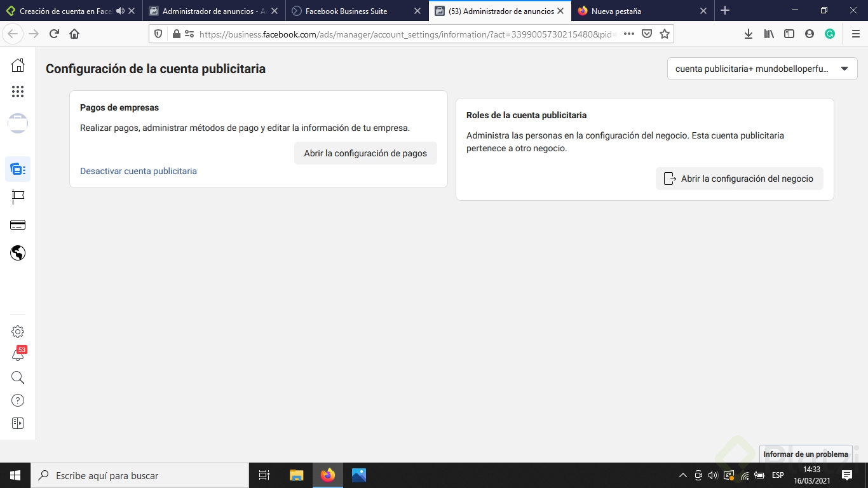Screen dimensions: 868x488
Task: Open the tracking protection shield icon
Action: click(159, 34)
